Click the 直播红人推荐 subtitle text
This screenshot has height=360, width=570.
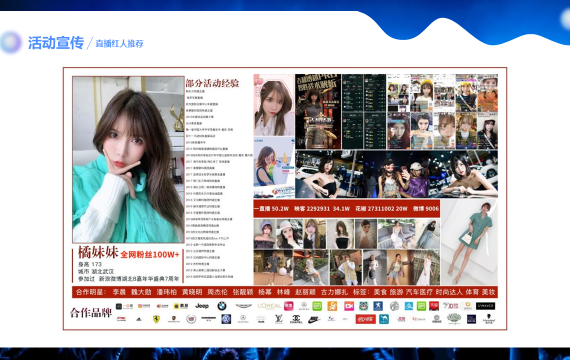(120, 44)
